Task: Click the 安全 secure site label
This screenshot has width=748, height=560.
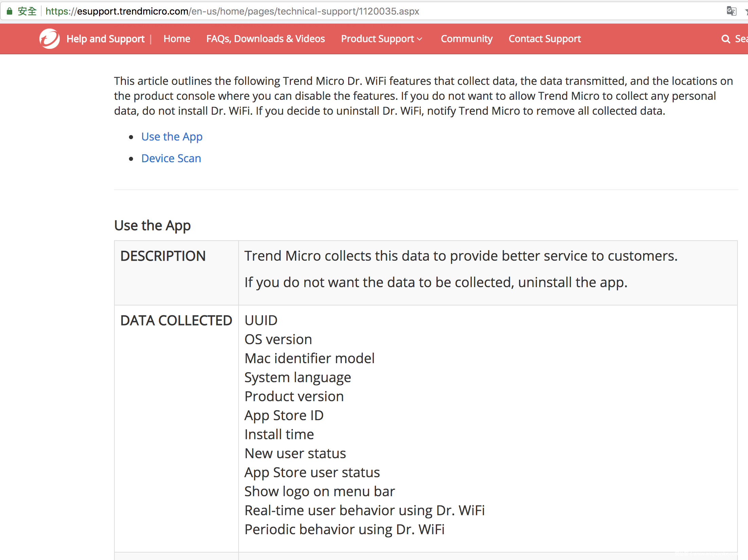Action: (27, 11)
